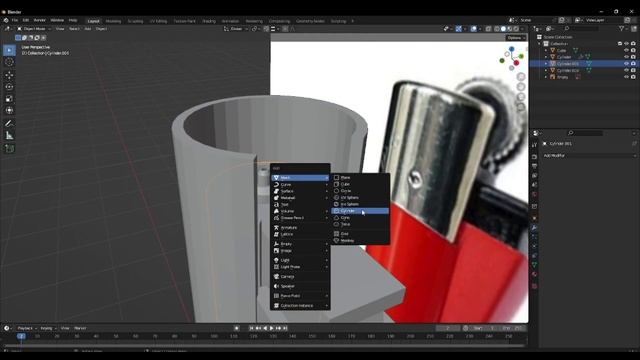The height and width of the screenshot is (360, 640).
Task: Click the Play animation button
Action: (x=271, y=328)
